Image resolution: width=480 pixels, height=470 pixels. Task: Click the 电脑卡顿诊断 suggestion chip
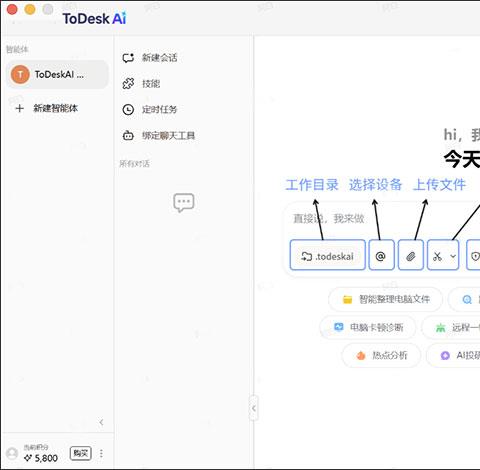point(368,327)
